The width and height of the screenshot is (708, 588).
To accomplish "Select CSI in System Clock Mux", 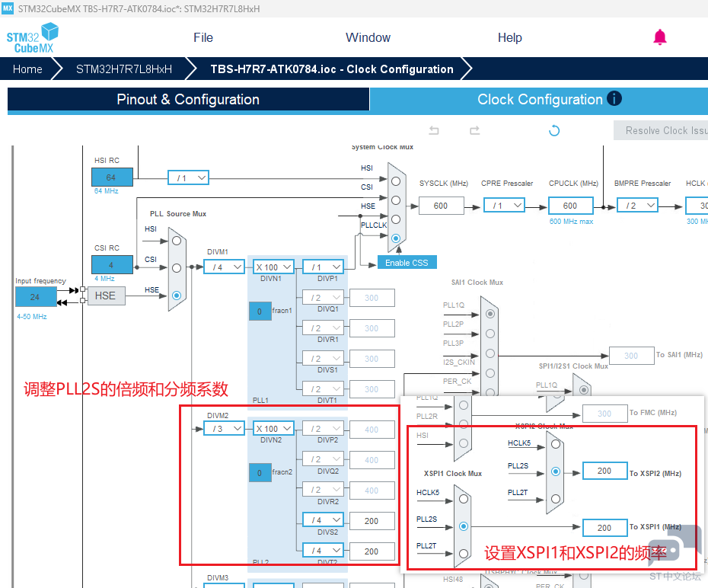I will [396, 200].
